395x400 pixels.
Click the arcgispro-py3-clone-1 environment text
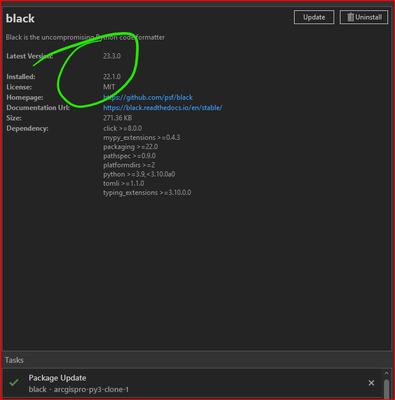pyautogui.click(x=91, y=389)
